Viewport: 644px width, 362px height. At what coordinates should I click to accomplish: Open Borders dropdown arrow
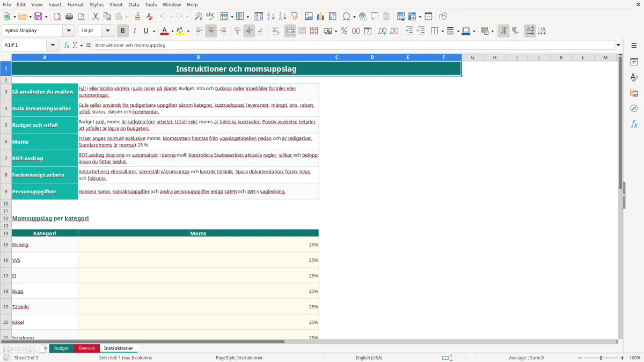point(442,31)
